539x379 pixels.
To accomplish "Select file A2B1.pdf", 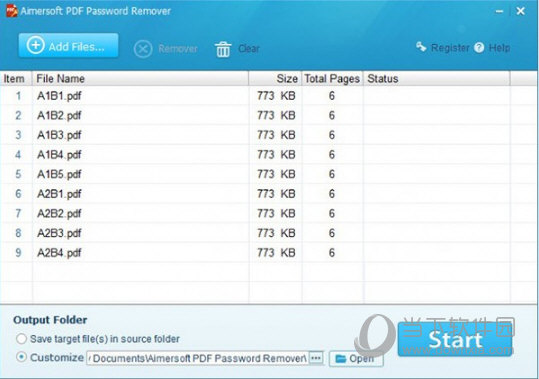I will [x=59, y=194].
